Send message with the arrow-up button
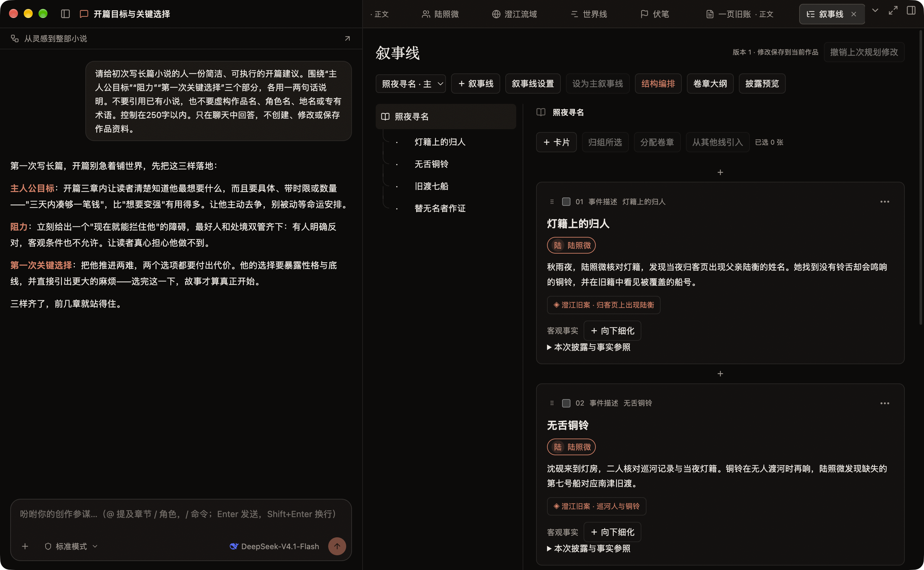The image size is (924, 570). tap(337, 546)
